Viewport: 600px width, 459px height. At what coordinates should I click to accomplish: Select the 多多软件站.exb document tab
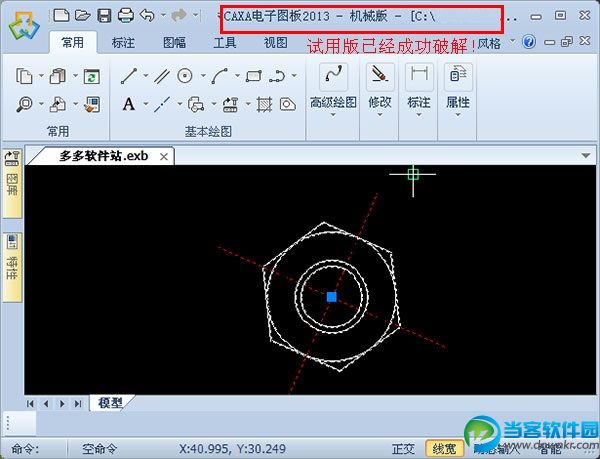point(103,156)
